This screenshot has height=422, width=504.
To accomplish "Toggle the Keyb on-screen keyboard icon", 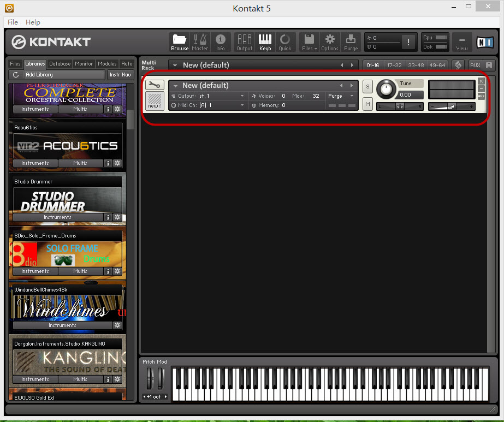I will point(265,42).
